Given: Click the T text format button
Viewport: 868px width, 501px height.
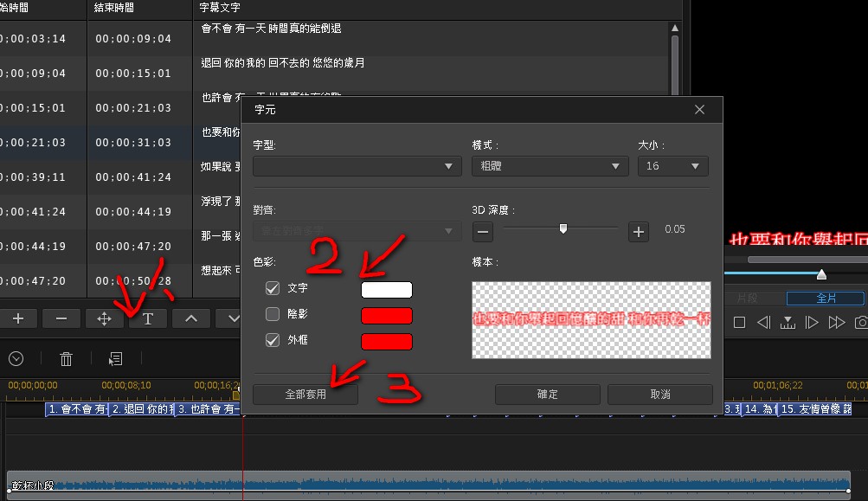Looking at the screenshot, I should point(148,319).
